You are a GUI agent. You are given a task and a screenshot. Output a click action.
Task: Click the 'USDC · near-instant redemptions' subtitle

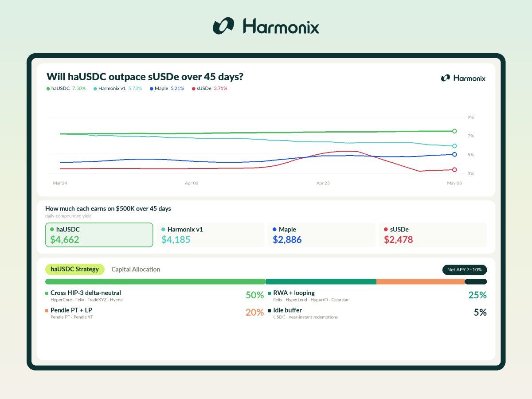tap(305, 317)
